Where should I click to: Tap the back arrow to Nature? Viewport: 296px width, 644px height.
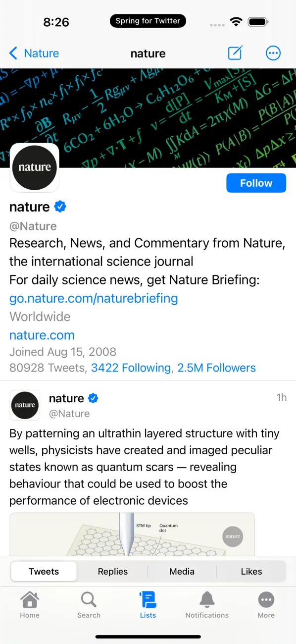pos(13,53)
